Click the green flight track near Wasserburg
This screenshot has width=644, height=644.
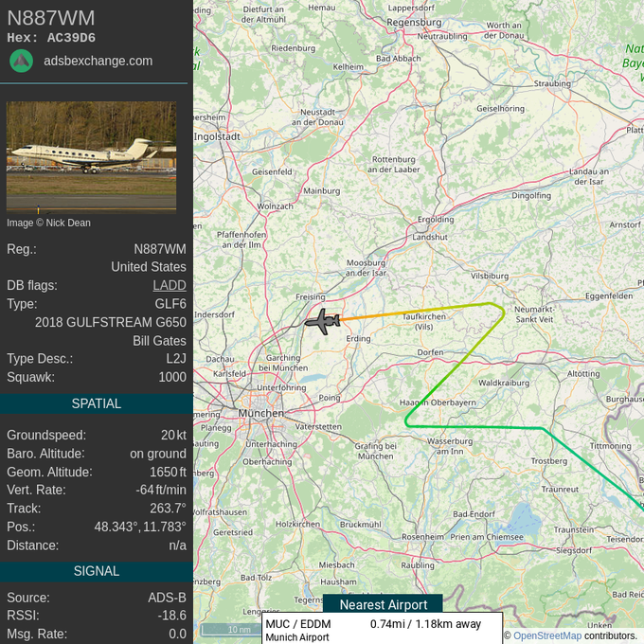pyautogui.click(x=473, y=427)
